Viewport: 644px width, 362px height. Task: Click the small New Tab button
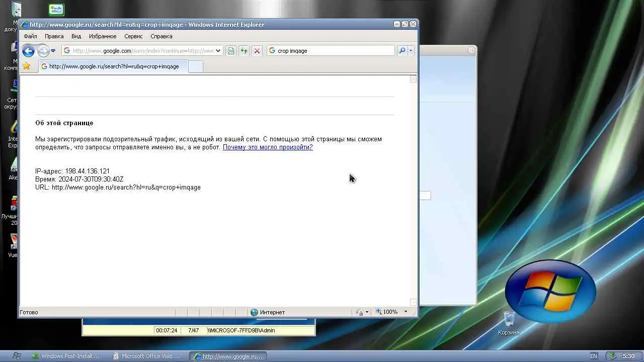(x=196, y=66)
